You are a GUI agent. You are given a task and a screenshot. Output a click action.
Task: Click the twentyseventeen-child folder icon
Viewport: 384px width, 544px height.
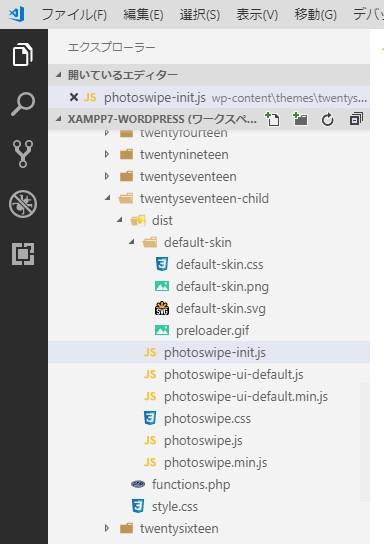click(x=126, y=198)
